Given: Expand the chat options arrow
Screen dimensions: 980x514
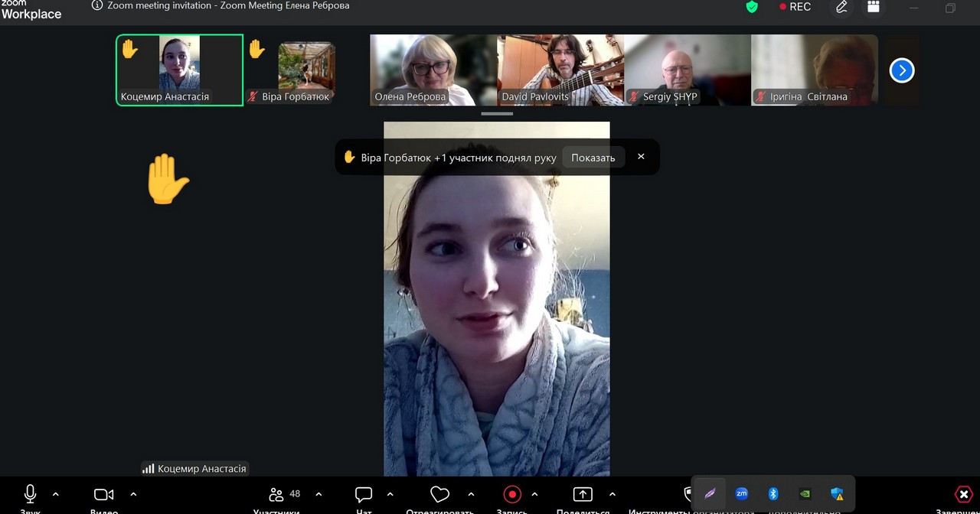Looking at the screenshot, I should (390, 494).
